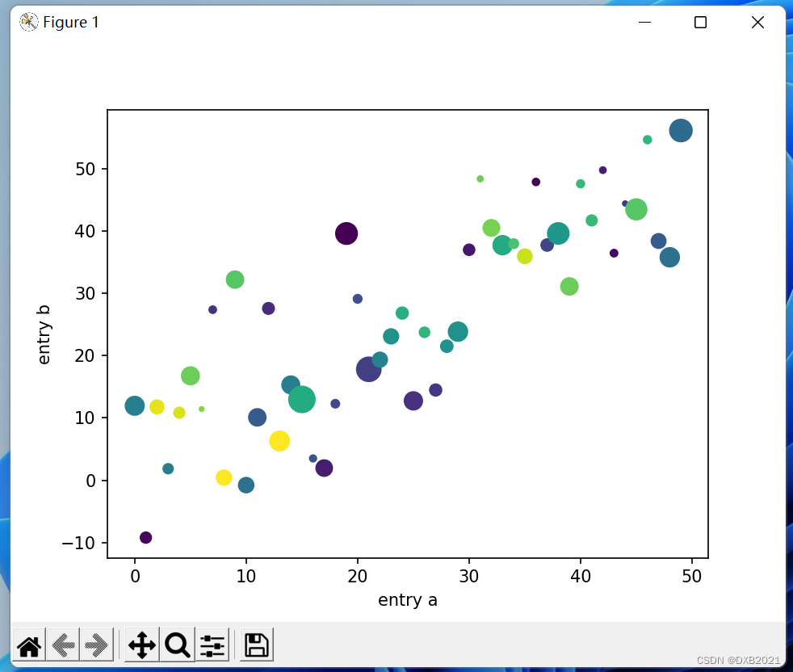Select the largest dark purple bubble
793x672 pixels.
click(x=346, y=233)
